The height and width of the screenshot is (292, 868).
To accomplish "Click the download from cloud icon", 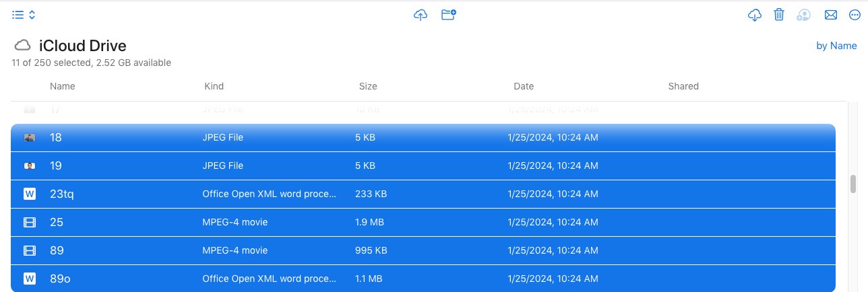I will (x=755, y=15).
